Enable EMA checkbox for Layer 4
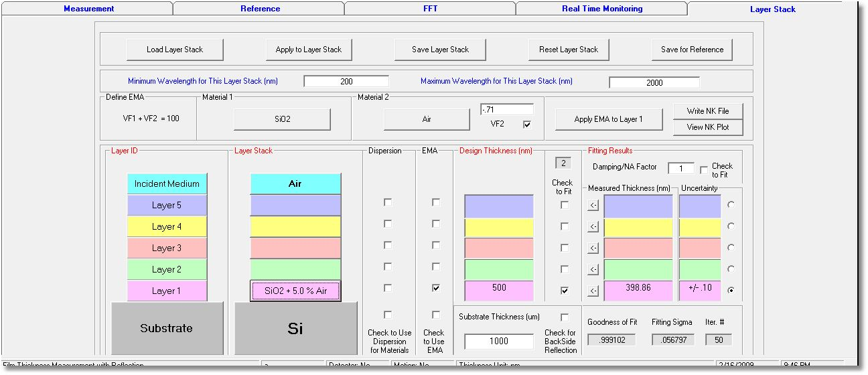The width and height of the screenshot is (868, 375). (436, 224)
